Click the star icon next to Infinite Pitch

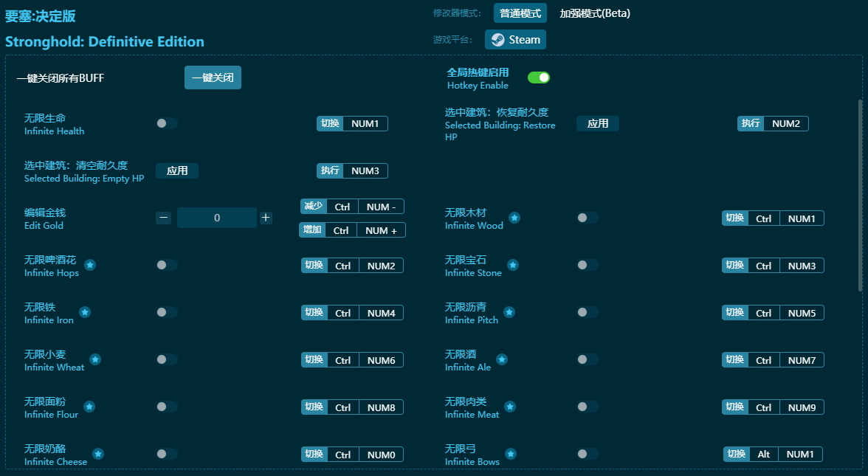(x=509, y=312)
